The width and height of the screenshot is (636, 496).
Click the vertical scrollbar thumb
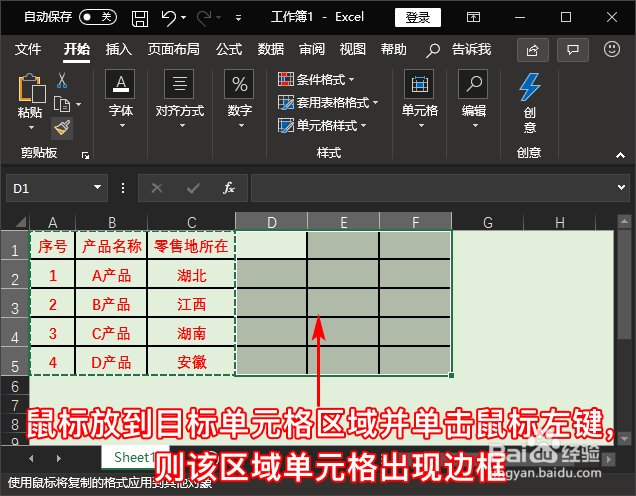pyautogui.click(x=624, y=284)
